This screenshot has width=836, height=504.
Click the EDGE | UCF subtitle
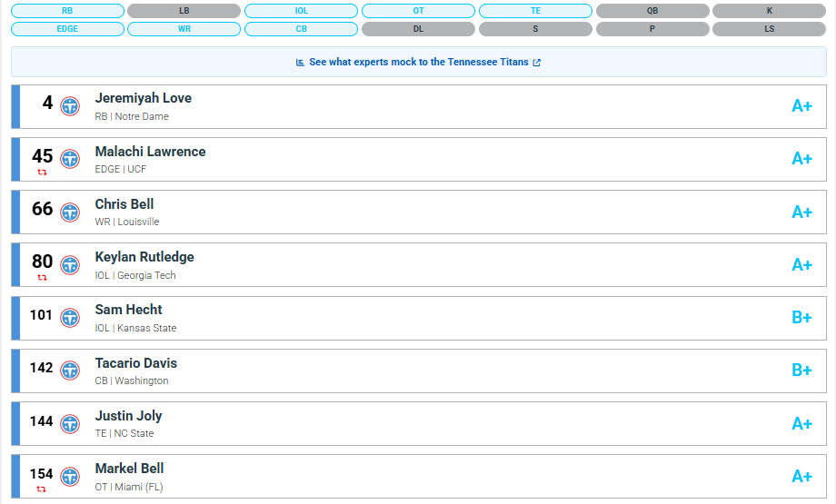[121, 170]
